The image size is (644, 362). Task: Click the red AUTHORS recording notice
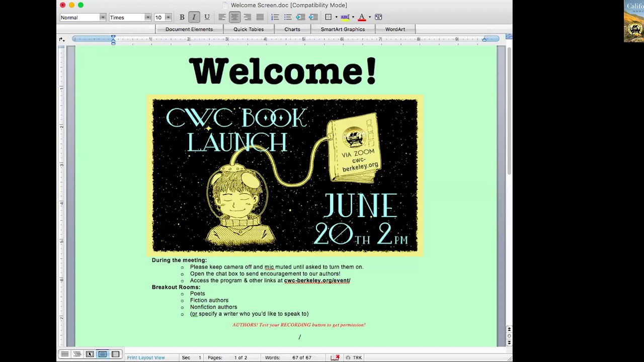(299, 325)
